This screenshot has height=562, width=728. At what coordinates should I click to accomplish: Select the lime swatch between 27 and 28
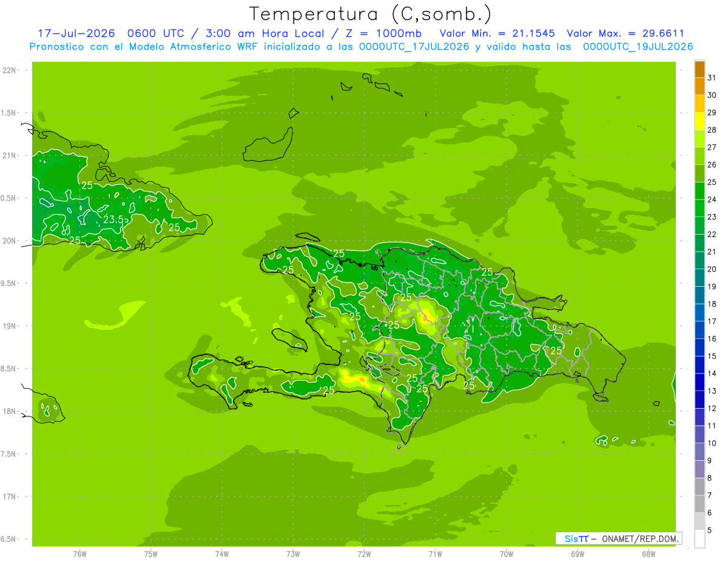699,139
